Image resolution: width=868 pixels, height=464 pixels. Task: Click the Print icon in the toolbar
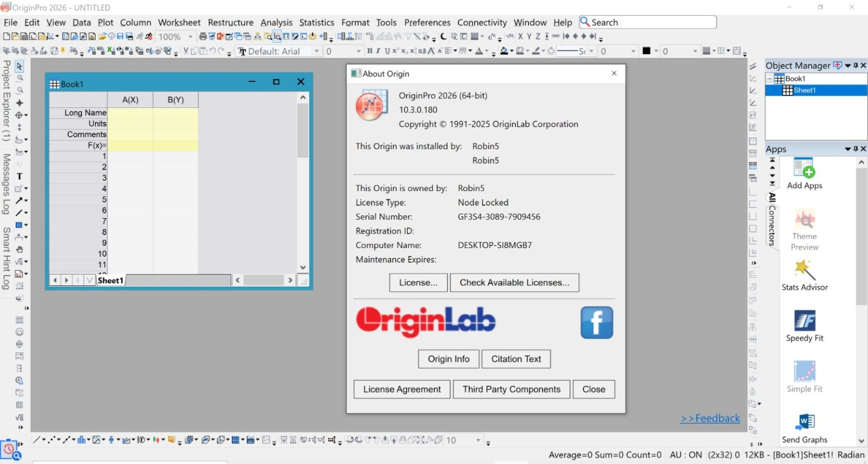(x=203, y=37)
